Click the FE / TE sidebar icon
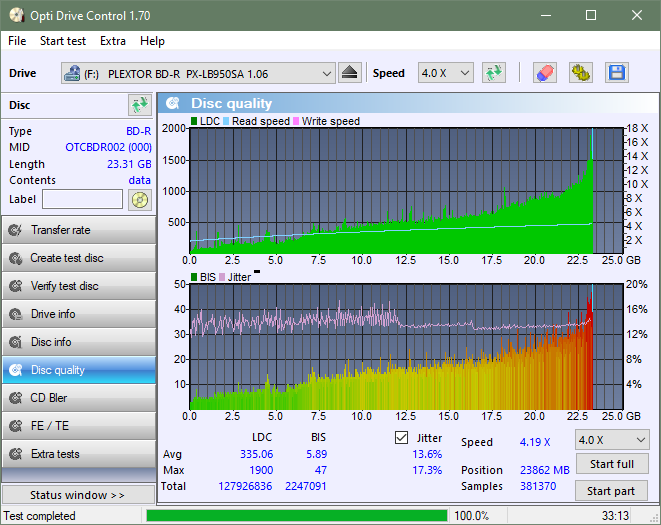 pyautogui.click(x=16, y=426)
